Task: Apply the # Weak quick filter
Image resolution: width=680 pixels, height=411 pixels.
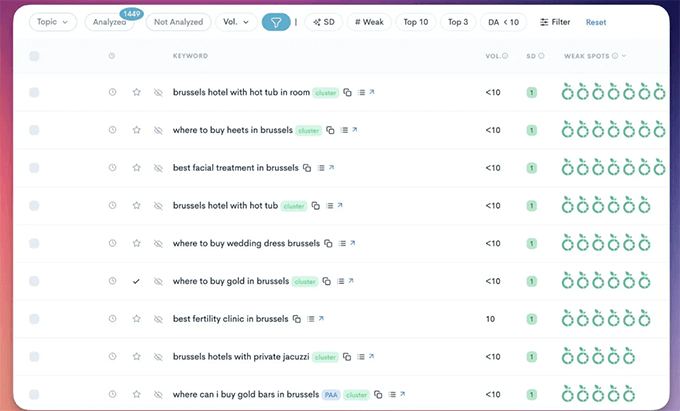Action: (x=369, y=22)
